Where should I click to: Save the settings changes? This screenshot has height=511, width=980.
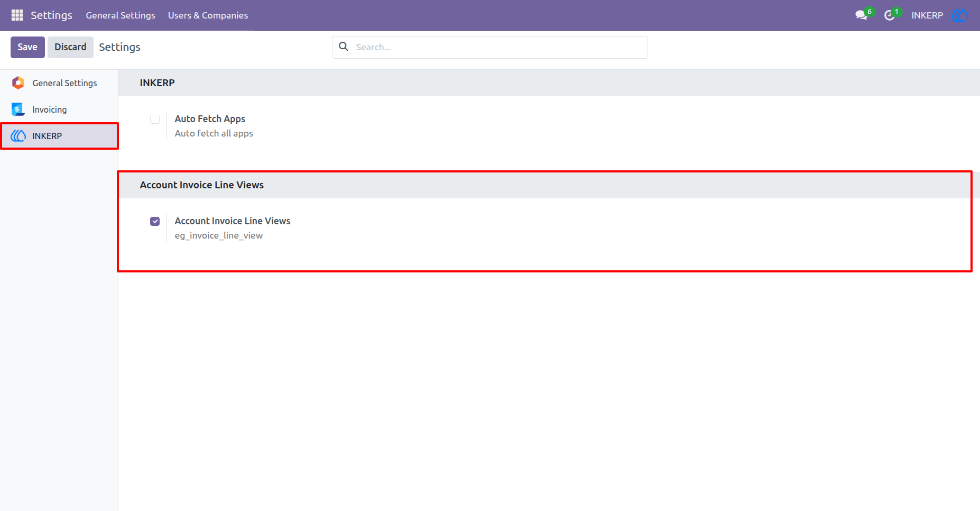[x=27, y=47]
